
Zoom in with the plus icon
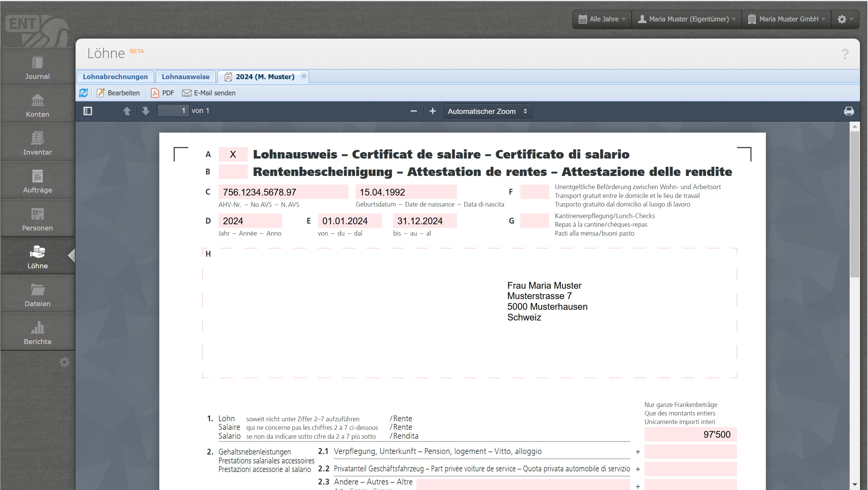coord(432,111)
